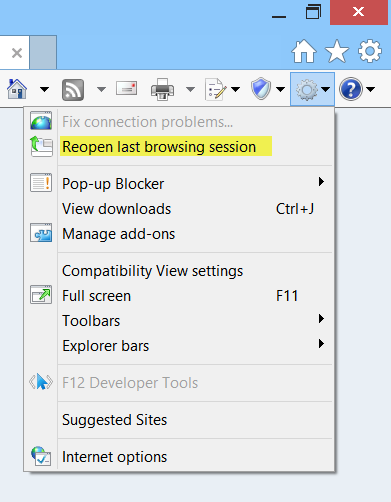This screenshot has width=391, height=502.
Task: Expand the Help dropdown arrow
Action: click(x=370, y=89)
